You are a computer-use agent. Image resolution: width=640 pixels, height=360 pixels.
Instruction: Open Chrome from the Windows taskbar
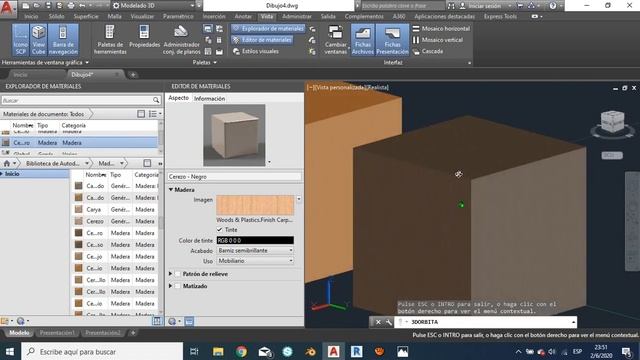tap(241, 351)
